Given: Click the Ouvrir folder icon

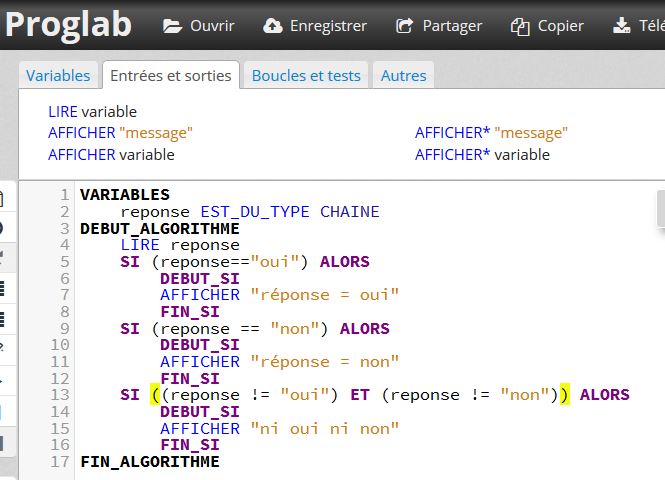Looking at the screenshot, I should pos(173,26).
